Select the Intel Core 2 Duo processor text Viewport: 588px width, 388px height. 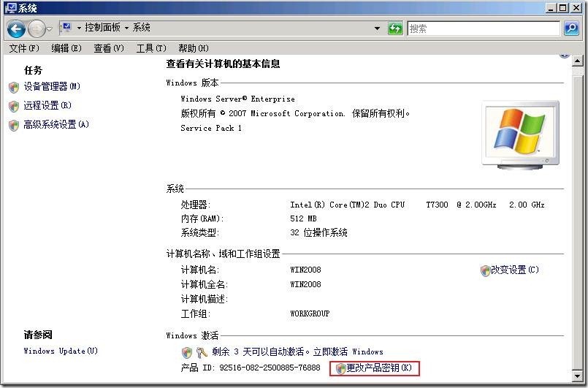click(417, 205)
